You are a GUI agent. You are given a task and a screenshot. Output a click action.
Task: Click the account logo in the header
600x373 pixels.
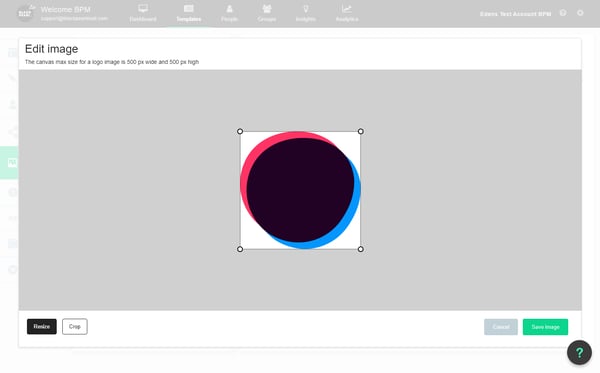pyautogui.click(x=26, y=13)
